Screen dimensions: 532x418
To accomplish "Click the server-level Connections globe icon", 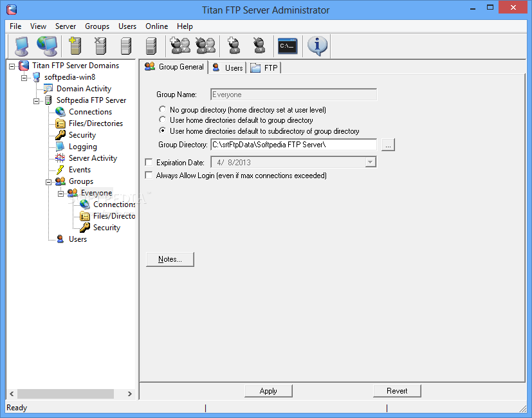I will coord(60,112).
